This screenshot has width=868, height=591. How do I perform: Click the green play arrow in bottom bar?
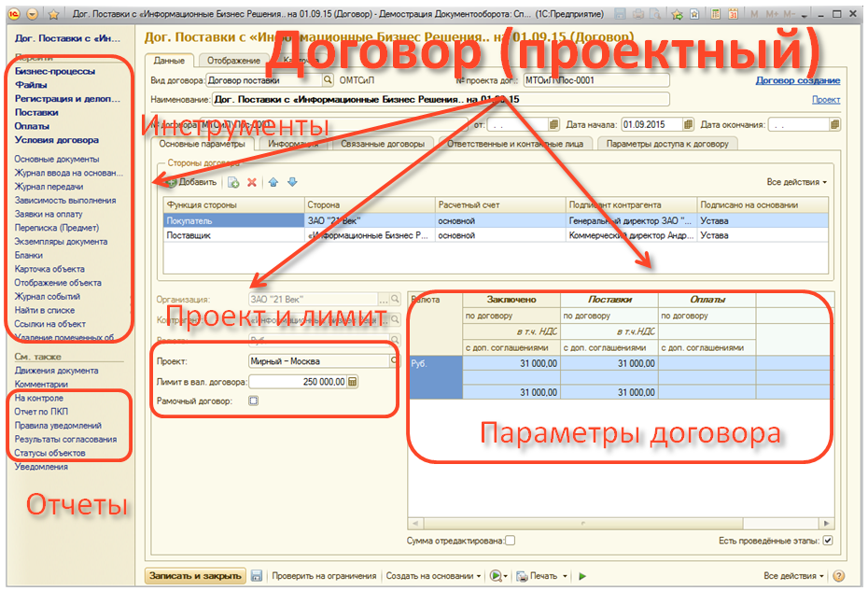582,576
